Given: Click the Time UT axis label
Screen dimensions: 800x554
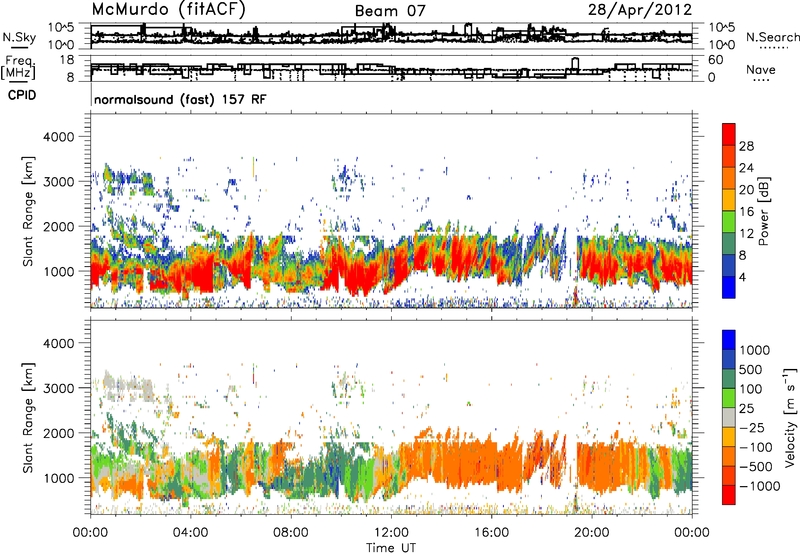Looking at the screenshot, I should pos(391,548).
